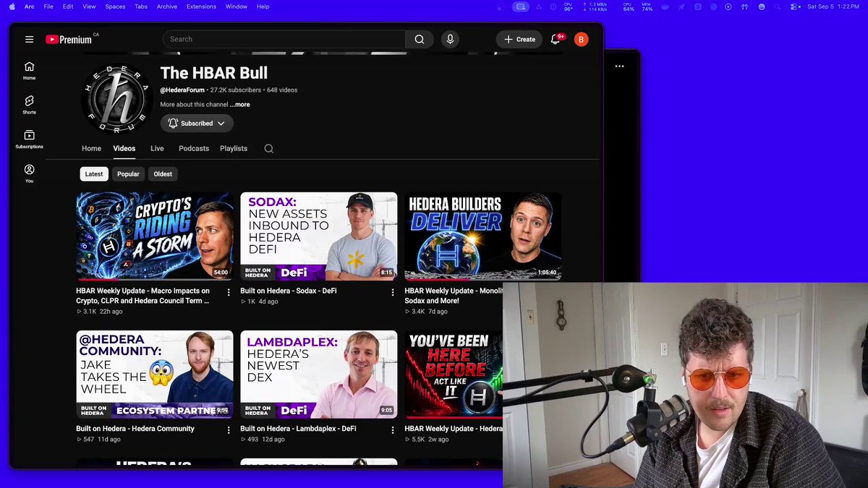Play the Crypto's Riding a Storm thumbnail

pyautogui.click(x=155, y=236)
